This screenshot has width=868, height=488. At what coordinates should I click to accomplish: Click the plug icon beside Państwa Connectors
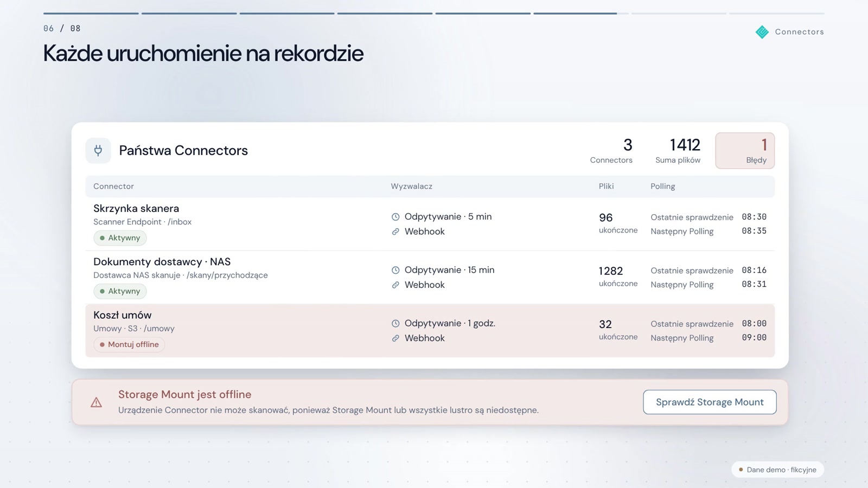(x=98, y=150)
